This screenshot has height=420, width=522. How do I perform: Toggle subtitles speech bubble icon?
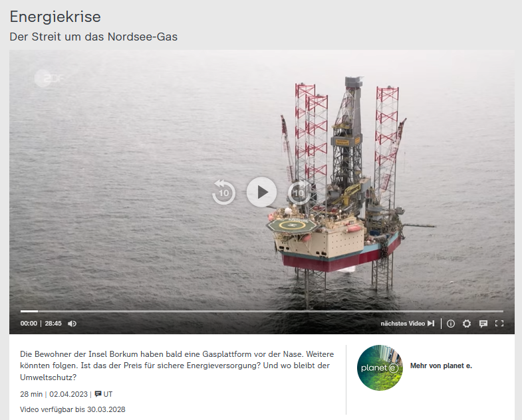pos(483,324)
